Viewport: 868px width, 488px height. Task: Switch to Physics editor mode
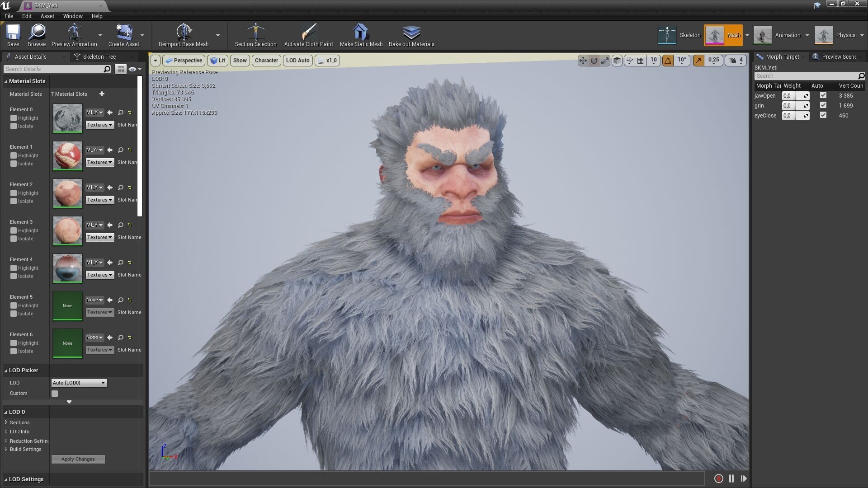(x=835, y=35)
